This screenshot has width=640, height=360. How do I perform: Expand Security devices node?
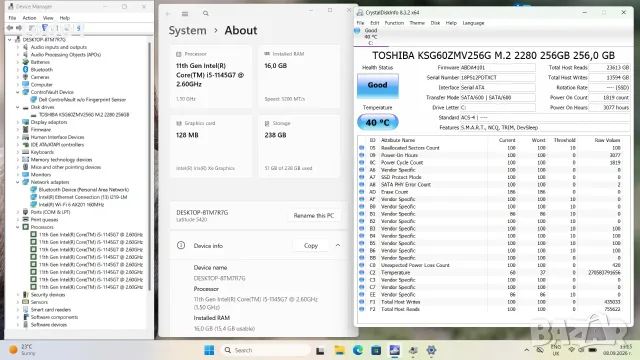pos(18,295)
